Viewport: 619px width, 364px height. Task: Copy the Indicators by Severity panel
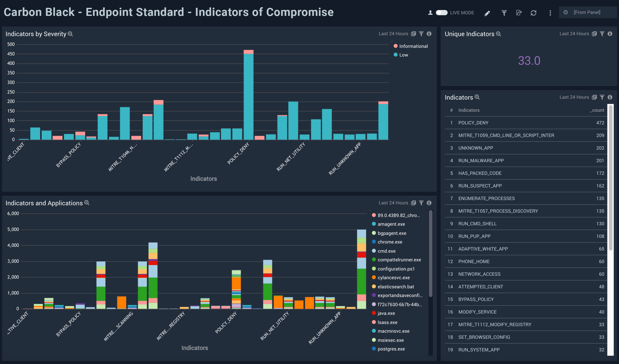click(x=413, y=34)
